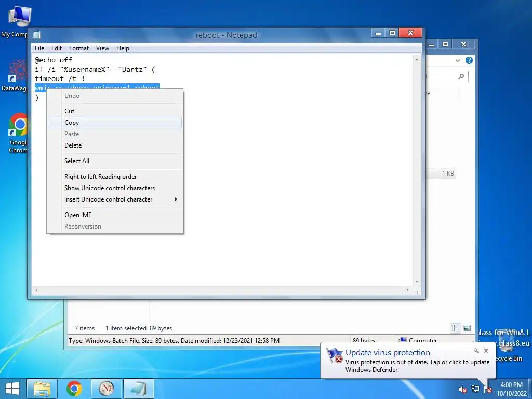Open Google Chrome desktop shortcut
Image resolution: width=532 pixels, height=399 pixels.
tap(17, 133)
